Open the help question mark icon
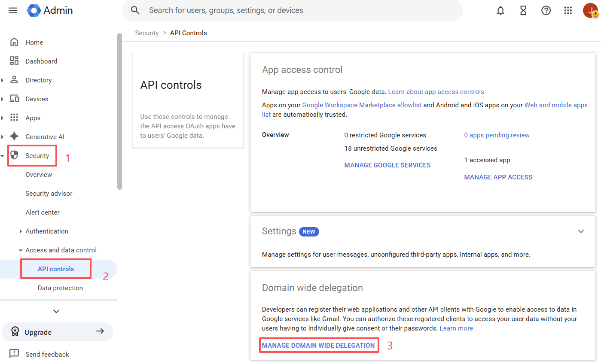Viewport: 601px width, 364px height. (546, 10)
